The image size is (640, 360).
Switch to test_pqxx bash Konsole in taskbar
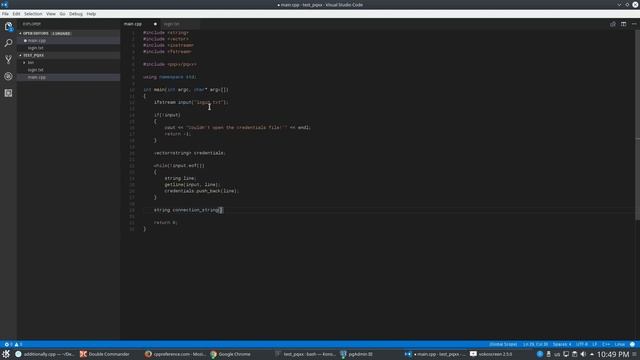click(x=305, y=354)
